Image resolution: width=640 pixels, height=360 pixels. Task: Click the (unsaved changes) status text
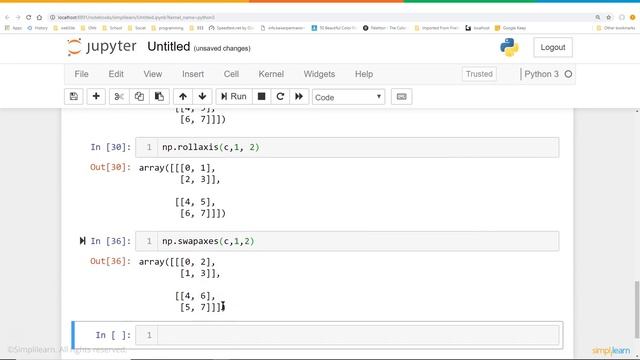(x=222, y=49)
